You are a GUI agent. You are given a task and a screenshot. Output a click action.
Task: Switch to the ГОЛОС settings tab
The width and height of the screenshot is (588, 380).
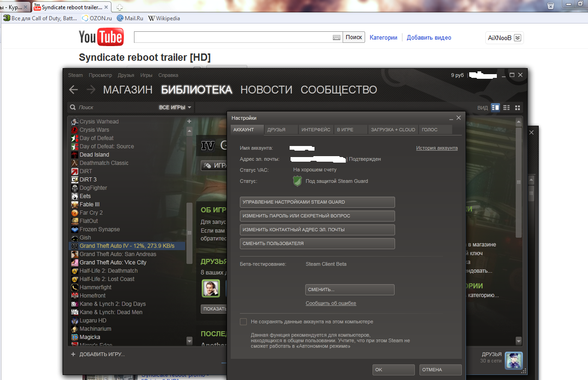tap(436, 130)
